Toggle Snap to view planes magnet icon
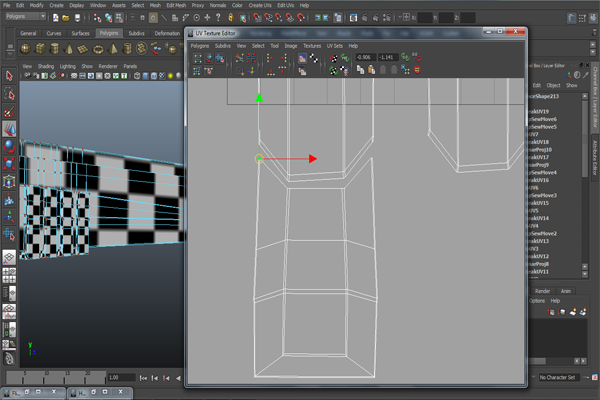The height and width of the screenshot is (400, 600). click(290, 17)
